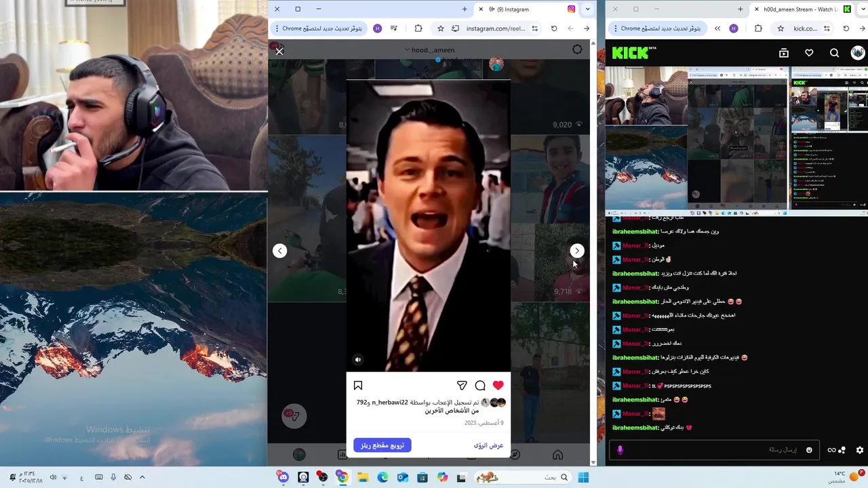Click the purple microphone icon in Kick chat
868x488 pixels.
pos(620,450)
